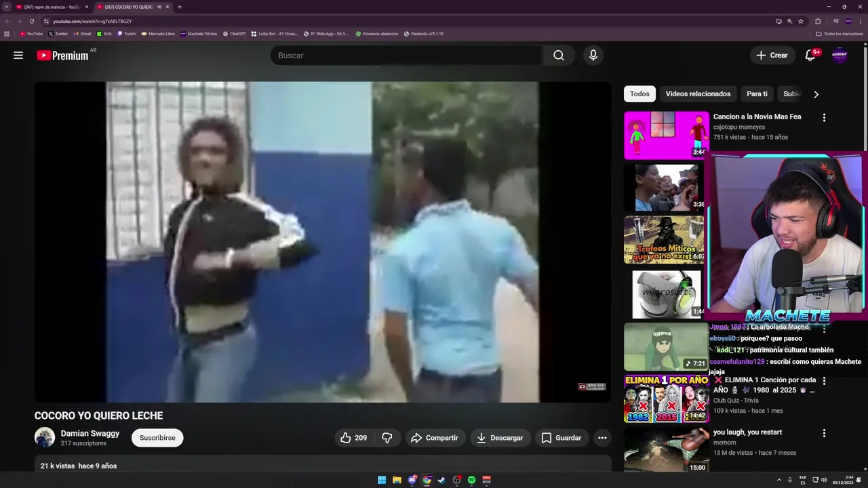This screenshot has height=488, width=868.
Task: Open the Twitter bookmark
Action: pos(58,34)
